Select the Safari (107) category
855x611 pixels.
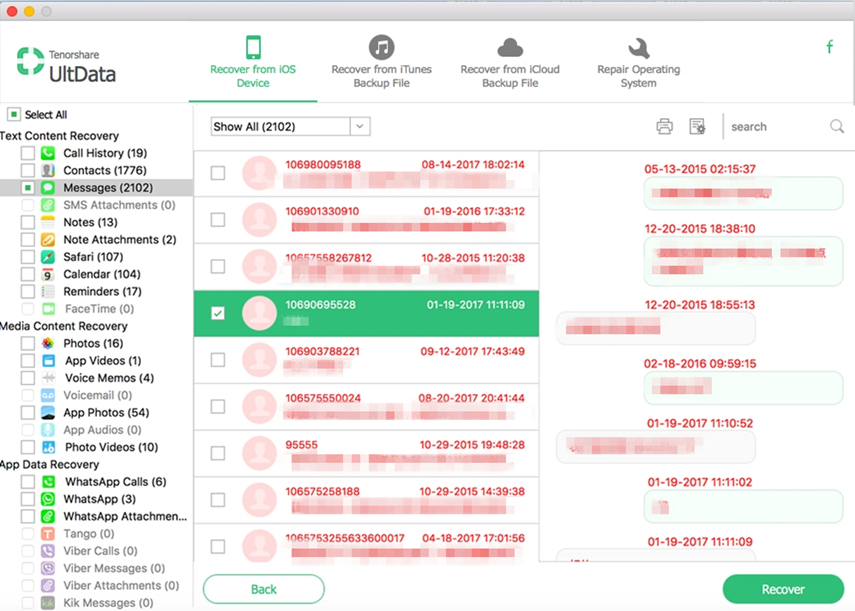coord(93,257)
